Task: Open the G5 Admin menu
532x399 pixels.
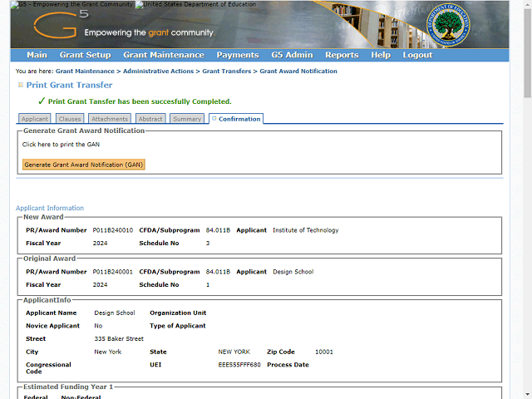Action: pyautogui.click(x=292, y=55)
